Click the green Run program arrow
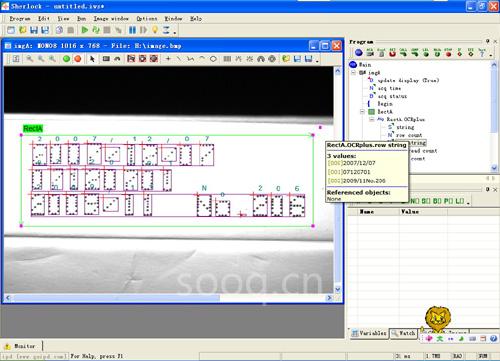This screenshot has height=361, width=500. pyautogui.click(x=85, y=30)
